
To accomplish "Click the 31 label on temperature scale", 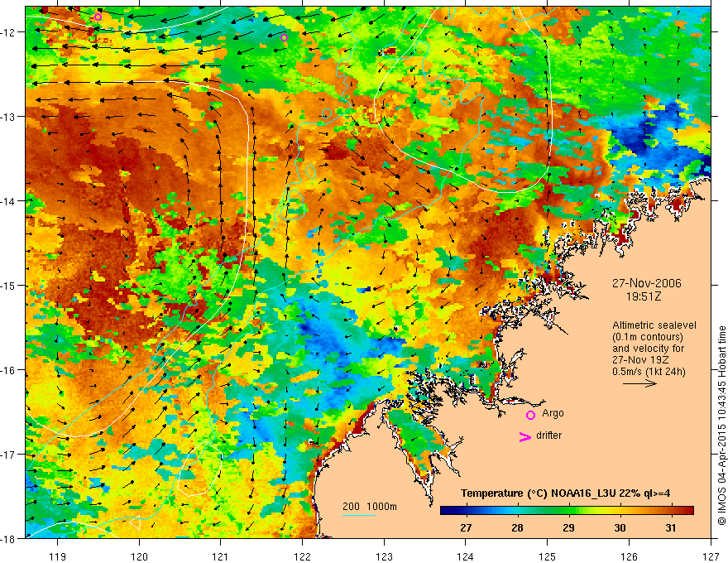I will (x=670, y=527).
